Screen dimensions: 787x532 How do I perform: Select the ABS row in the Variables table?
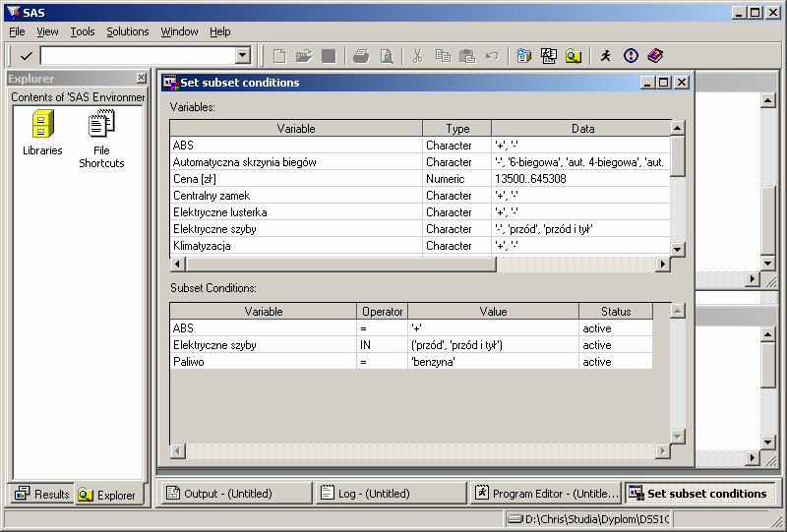click(x=420, y=145)
